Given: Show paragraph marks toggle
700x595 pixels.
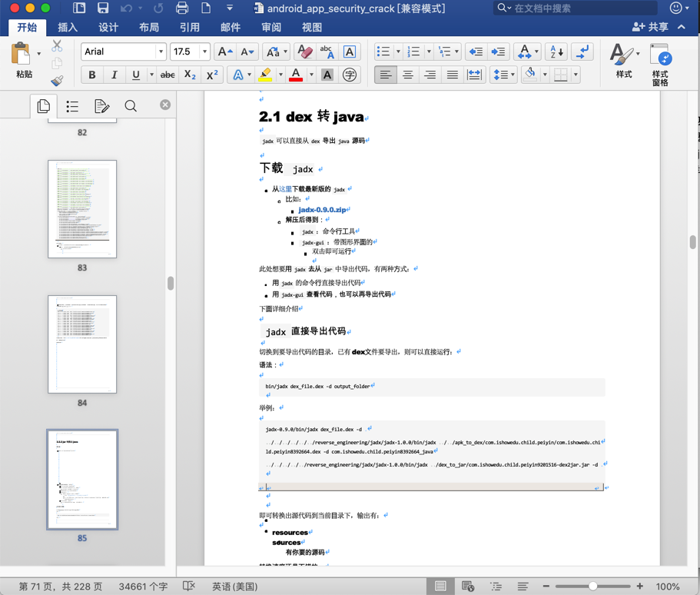Looking at the screenshot, I should click(582, 52).
